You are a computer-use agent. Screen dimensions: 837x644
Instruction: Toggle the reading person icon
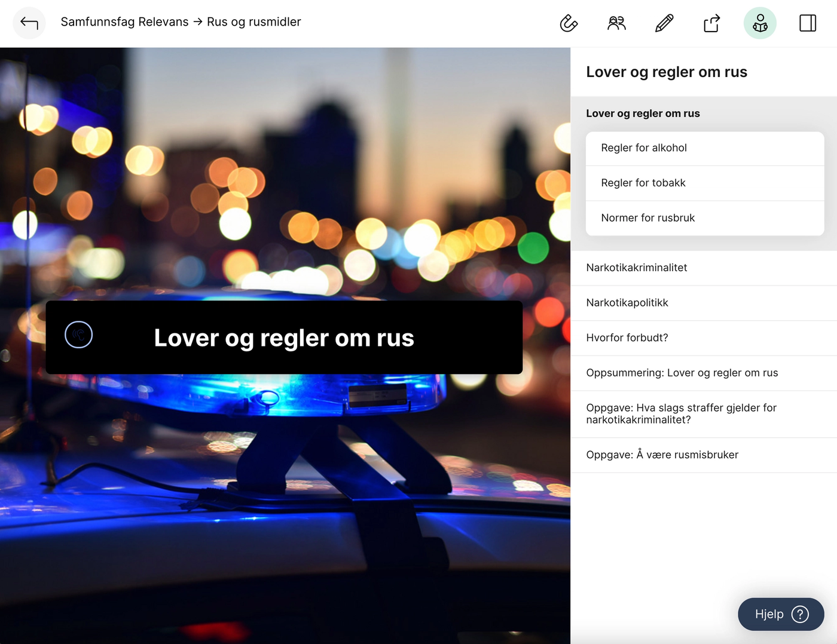click(x=760, y=23)
